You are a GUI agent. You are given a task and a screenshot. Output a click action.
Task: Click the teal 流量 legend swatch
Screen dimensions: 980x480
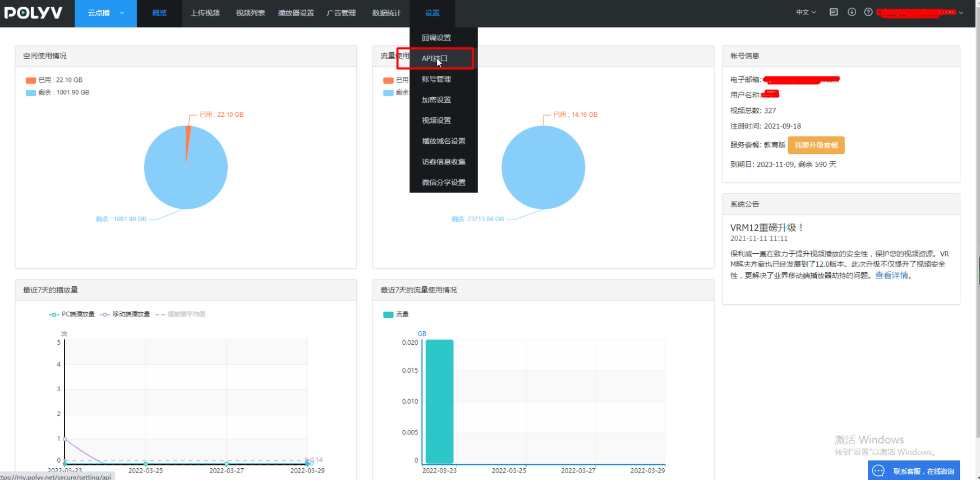pyautogui.click(x=388, y=314)
